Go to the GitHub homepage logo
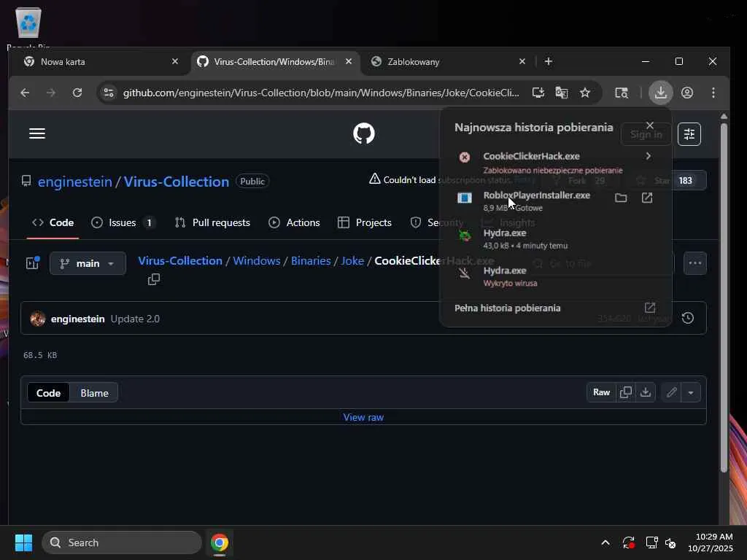Image resolution: width=747 pixels, height=560 pixels. click(364, 133)
